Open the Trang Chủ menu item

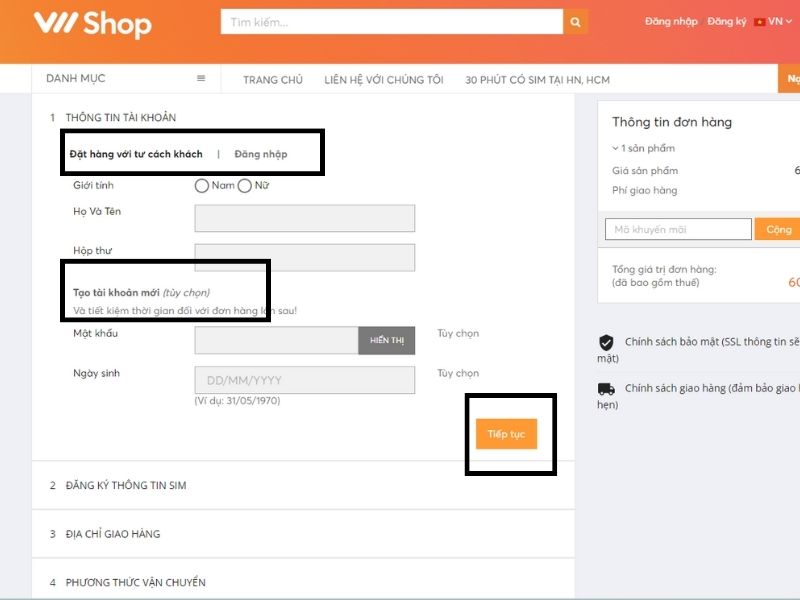(273, 80)
